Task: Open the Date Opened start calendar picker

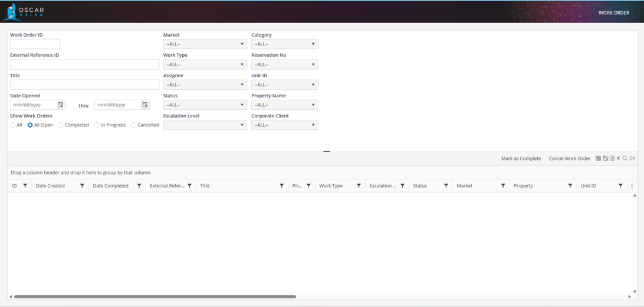Action: point(60,105)
